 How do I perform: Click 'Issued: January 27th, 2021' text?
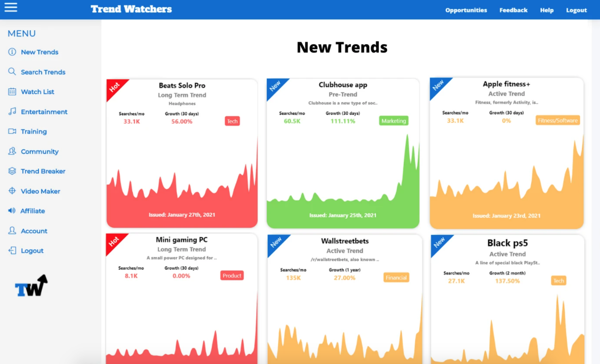pyautogui.click(x=182, y=215)
